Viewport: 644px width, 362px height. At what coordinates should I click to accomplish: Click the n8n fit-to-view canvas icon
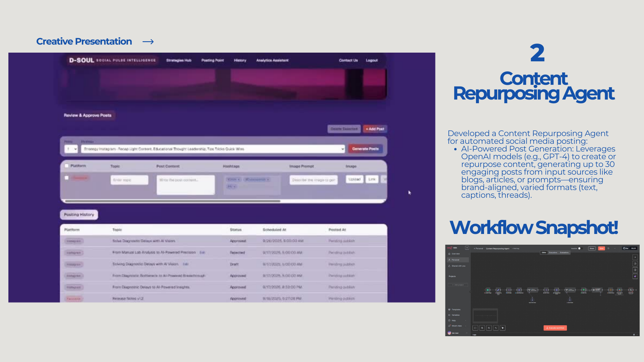point(475,328)
